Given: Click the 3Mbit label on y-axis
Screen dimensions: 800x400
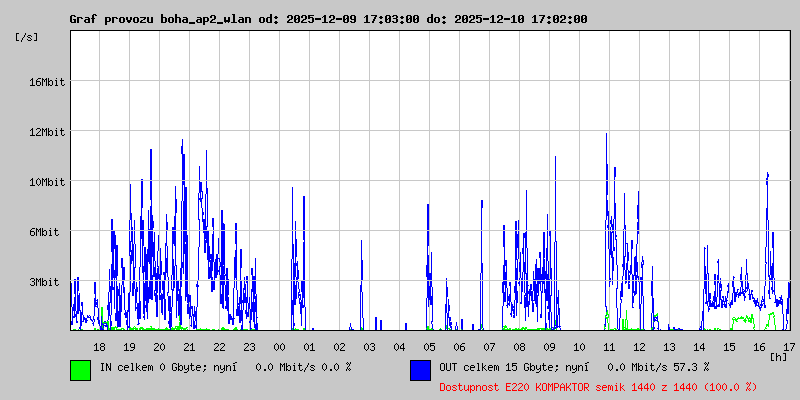Looking at the screenshot, I should click(x=46, y=282).
